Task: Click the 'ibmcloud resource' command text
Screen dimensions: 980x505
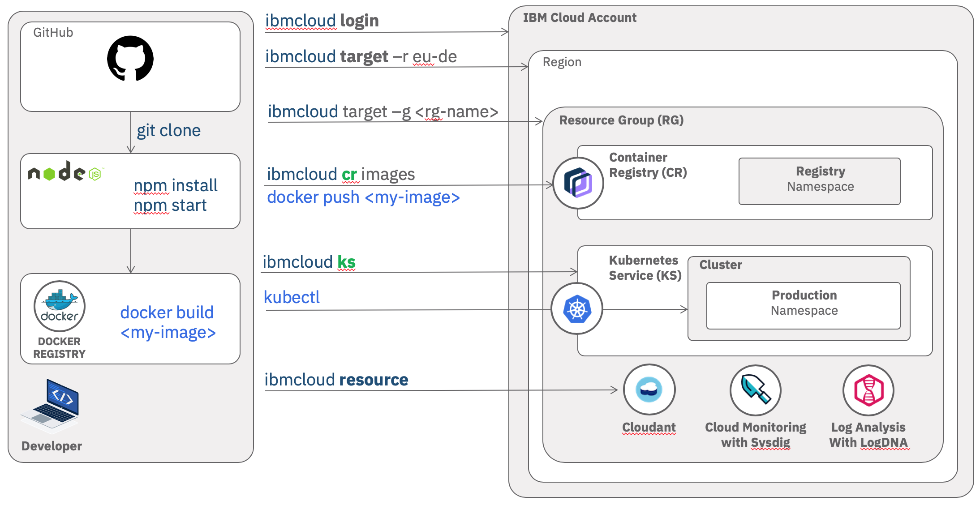Action: click(336, 380)
